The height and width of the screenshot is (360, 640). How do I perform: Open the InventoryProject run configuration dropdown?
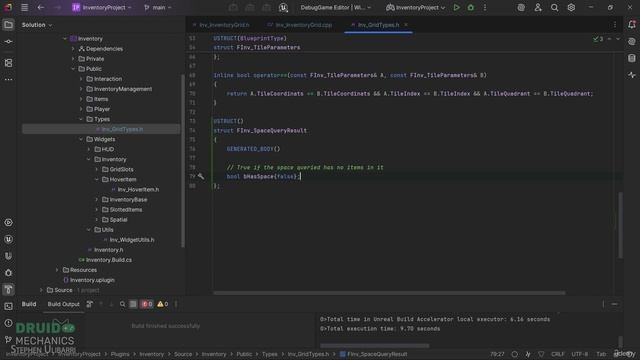pyautogui.click(x=416, y=7)
